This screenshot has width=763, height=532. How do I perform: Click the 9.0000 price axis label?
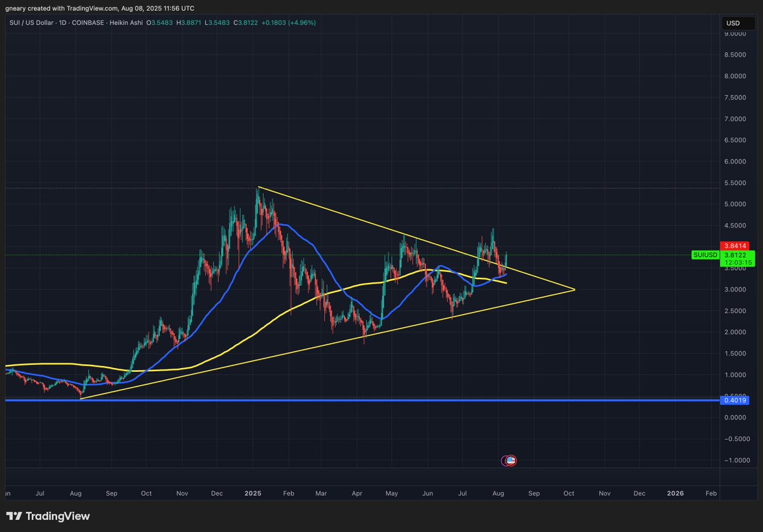[736, 34]
